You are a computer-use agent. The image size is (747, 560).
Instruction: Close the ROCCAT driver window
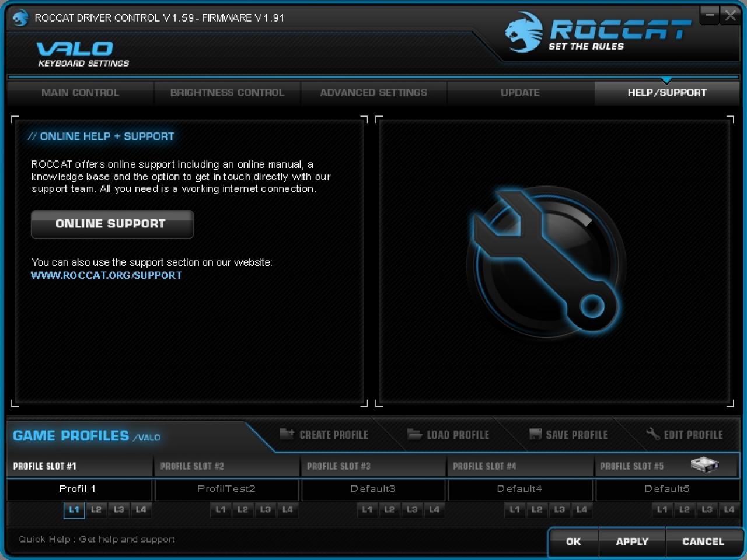click(x=730, y=15)
